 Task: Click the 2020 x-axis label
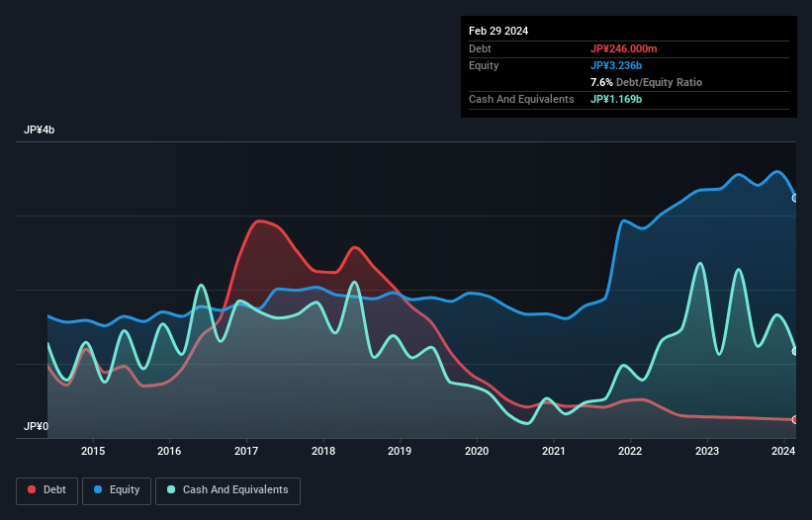[x=477, y=451]
